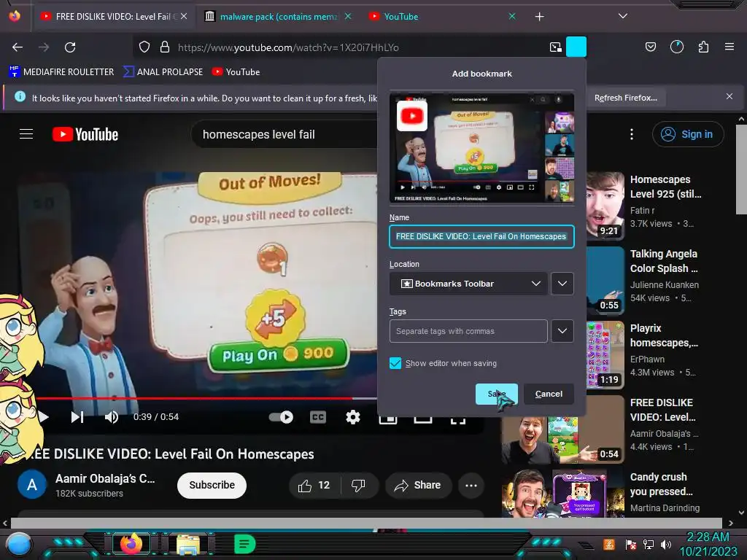Expand the tags list arrow
The width and height of the screenshot is (747, 560).
pyautogui.click(x=562, y=331)
